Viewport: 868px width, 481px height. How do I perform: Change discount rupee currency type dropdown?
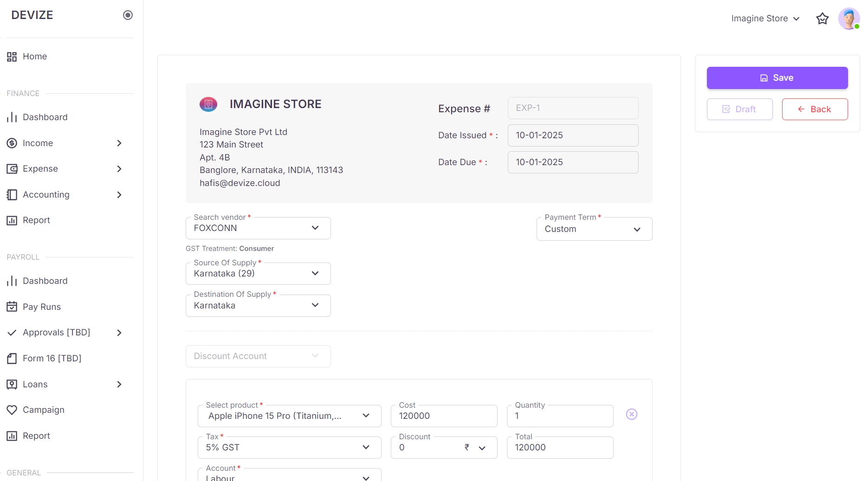click(475, 448)
